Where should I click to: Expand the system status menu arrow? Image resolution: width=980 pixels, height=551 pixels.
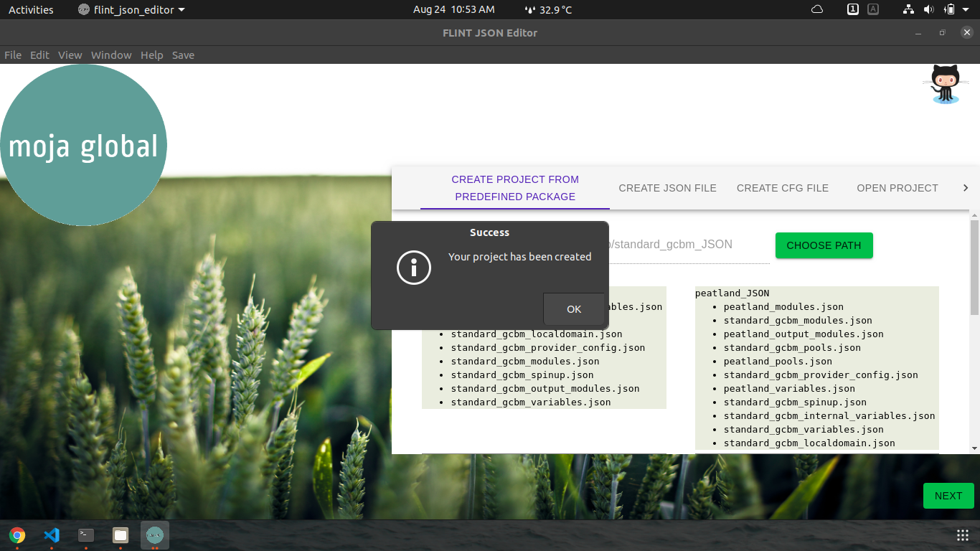click(964, 9)
